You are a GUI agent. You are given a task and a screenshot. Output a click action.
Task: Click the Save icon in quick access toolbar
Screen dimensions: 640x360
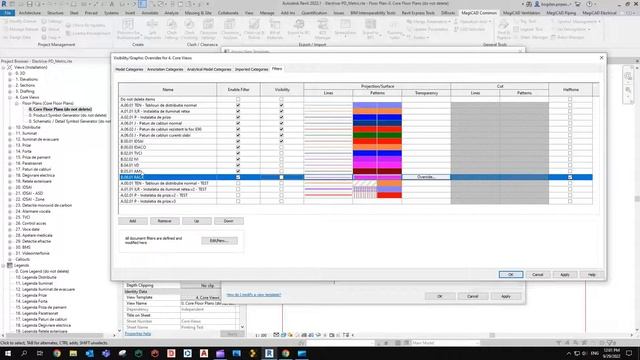pyautogui.click(x=29, y=4)
